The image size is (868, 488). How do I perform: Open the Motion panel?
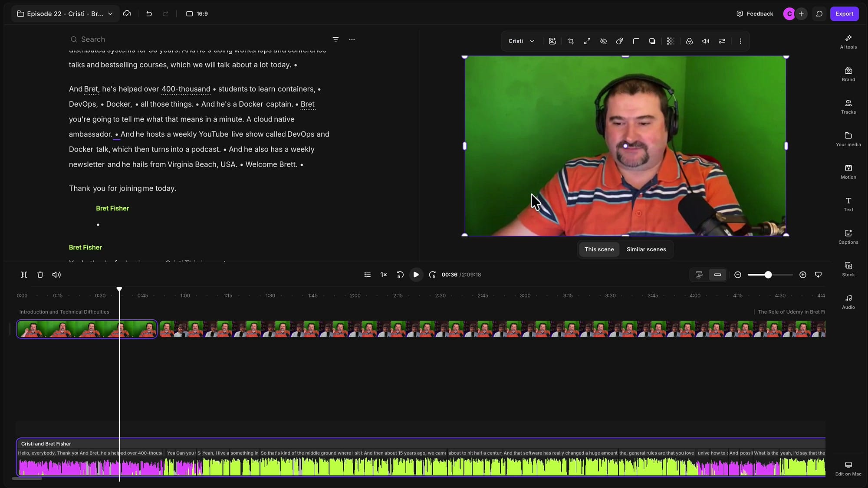tap(848, 172)
